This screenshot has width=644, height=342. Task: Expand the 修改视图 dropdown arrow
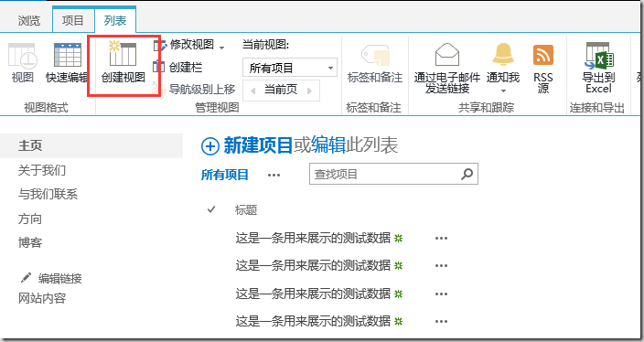coord(222,48)
